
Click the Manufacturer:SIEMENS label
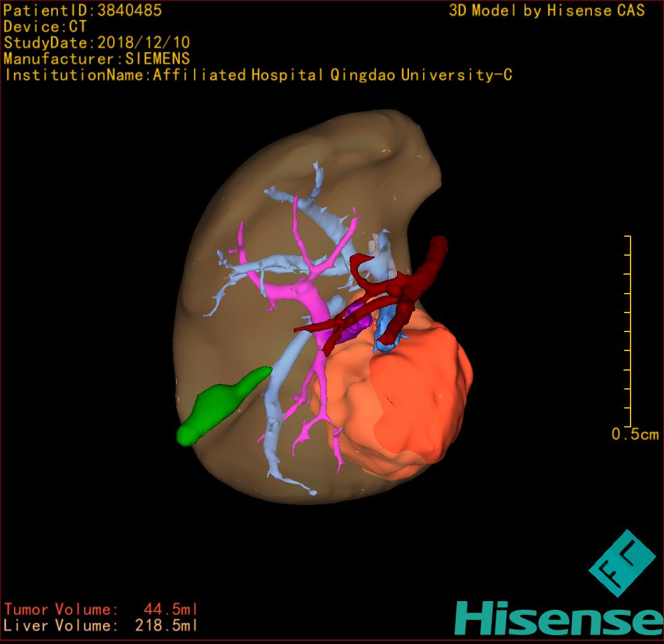tap(97, 59)
